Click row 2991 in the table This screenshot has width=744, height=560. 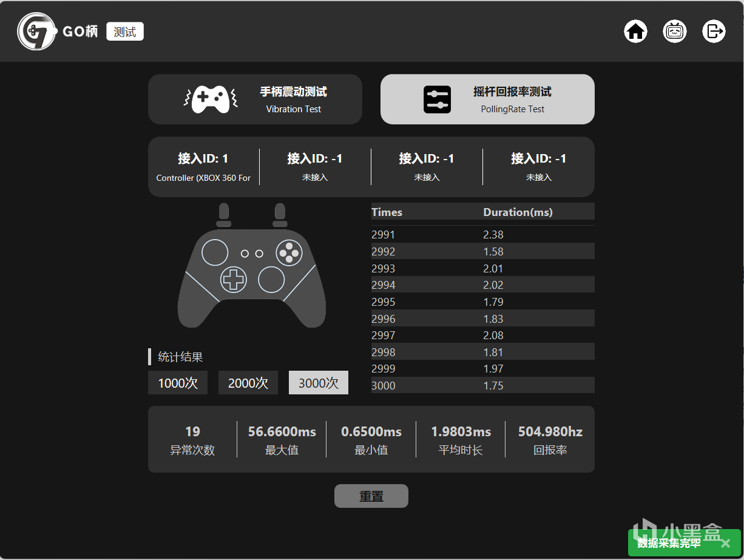click(x=483, y=235)
